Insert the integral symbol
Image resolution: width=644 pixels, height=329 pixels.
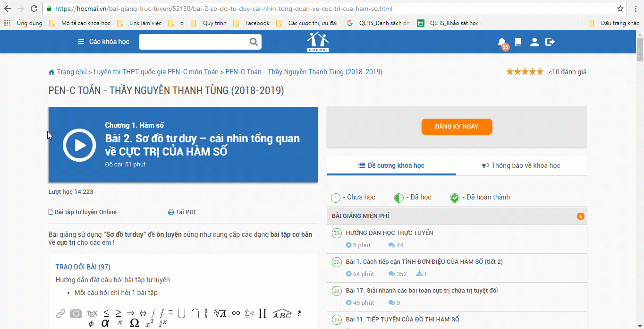(153, 313)
